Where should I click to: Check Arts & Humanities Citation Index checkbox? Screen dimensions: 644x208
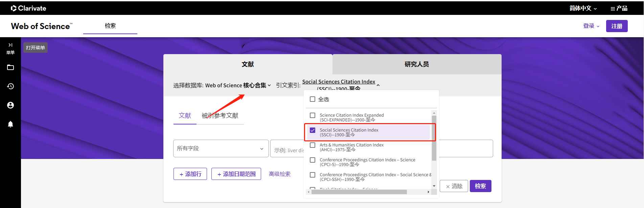coord(313,145)
